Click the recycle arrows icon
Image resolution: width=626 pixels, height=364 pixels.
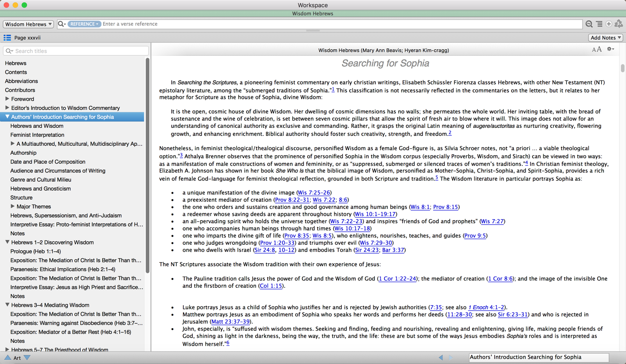pyautogui.click(x=619, y=24)
